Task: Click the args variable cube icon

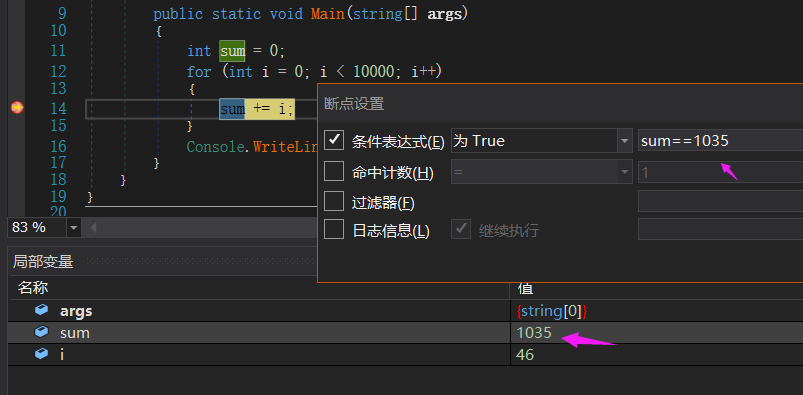Action: pos(41,310)
